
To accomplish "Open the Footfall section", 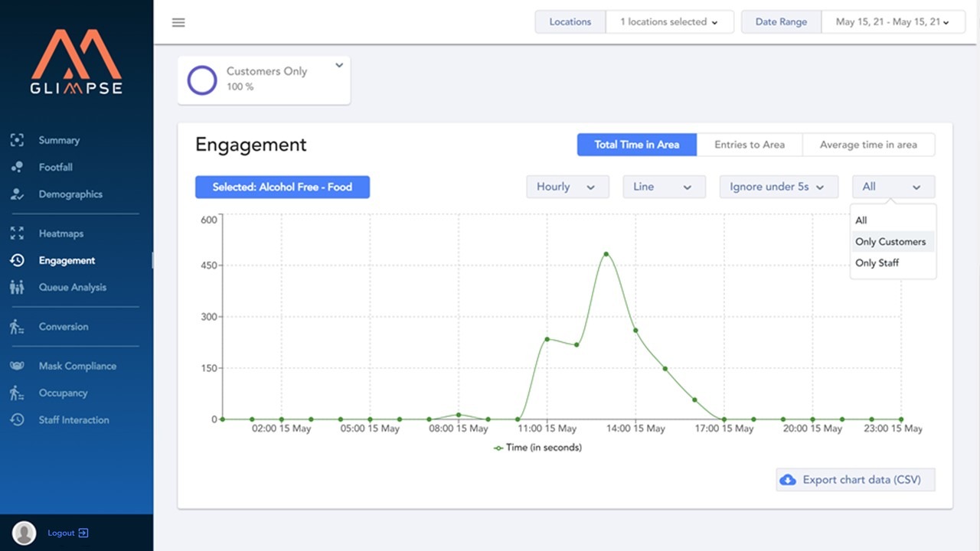I will pos(55,167).
